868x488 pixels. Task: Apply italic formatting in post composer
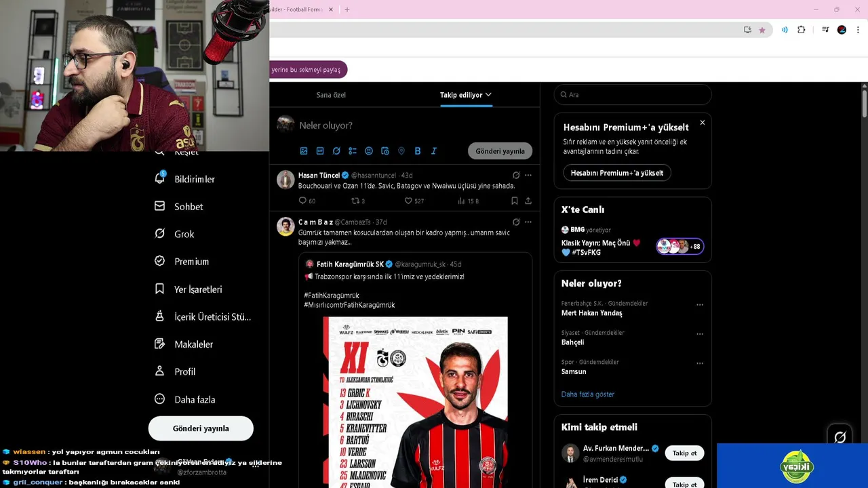point(434,150)
